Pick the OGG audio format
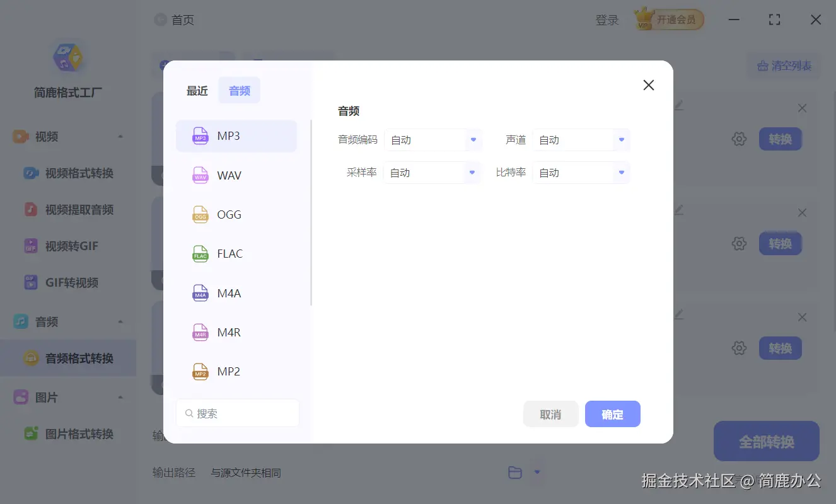Image resolution: width=836 pixels, height=504 pixels. 236,214
